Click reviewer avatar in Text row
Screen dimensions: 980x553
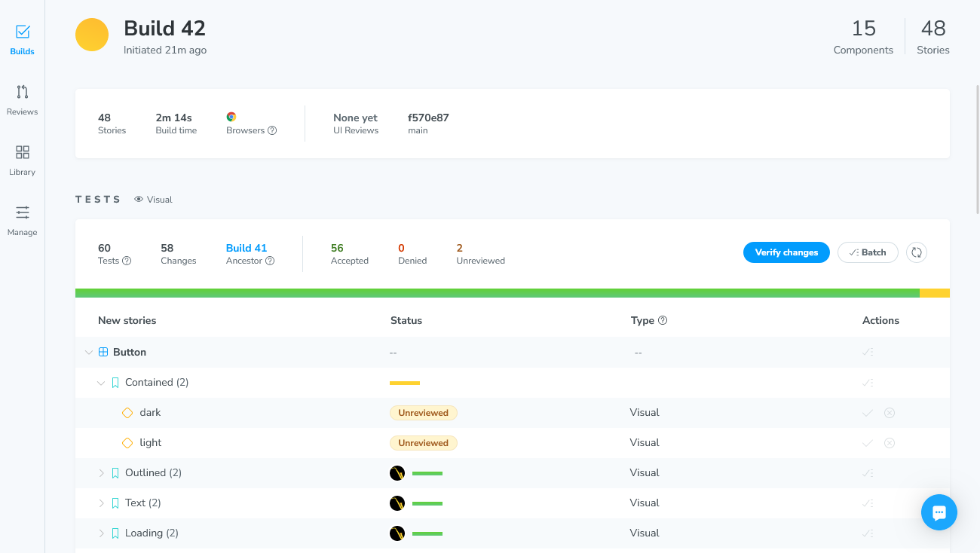pyautogui.click(x=397, y=503)
